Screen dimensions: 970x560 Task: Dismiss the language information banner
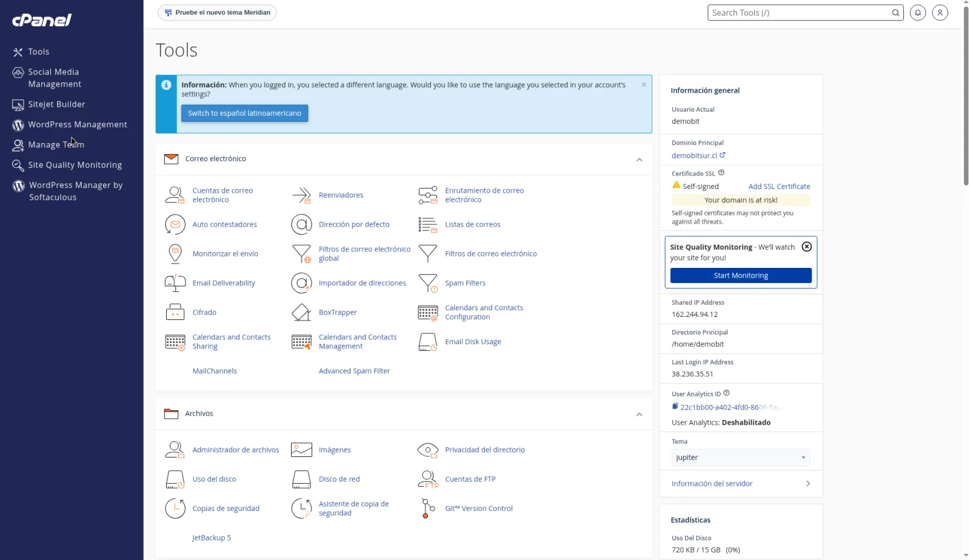tap(644, 85)
